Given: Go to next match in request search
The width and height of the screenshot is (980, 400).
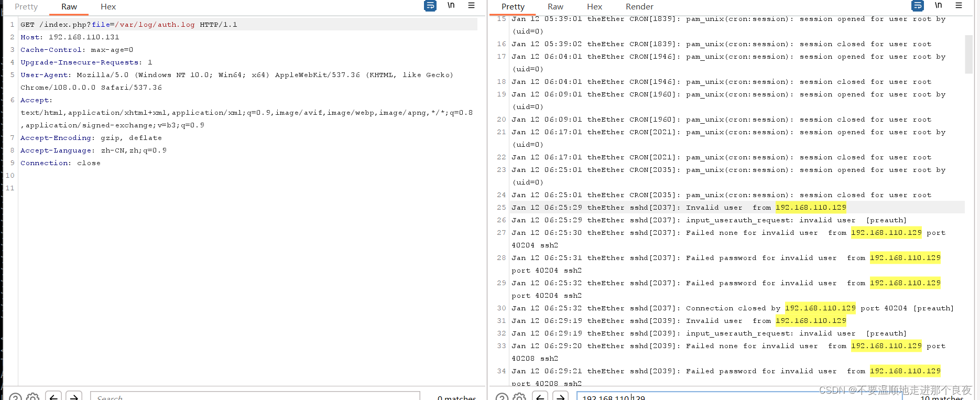Looking at the screenshot, I should pyautogui.click(x=74, y=396).
